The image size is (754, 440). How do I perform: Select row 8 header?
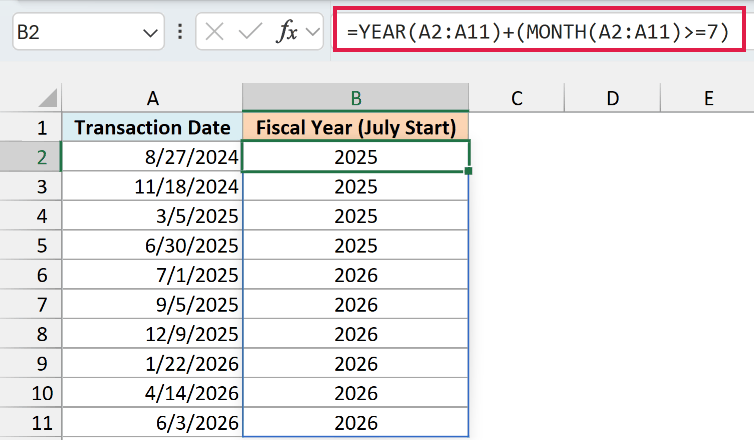click(x=31, y=334)
